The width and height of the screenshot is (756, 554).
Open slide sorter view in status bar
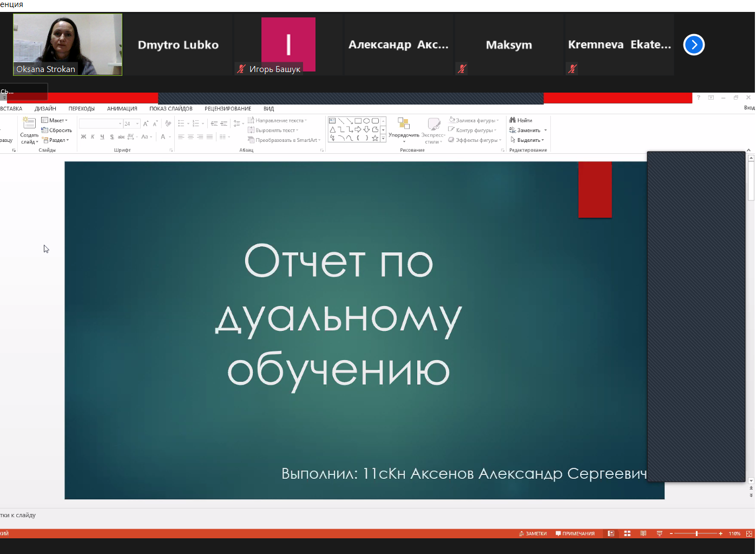[627, 533]
